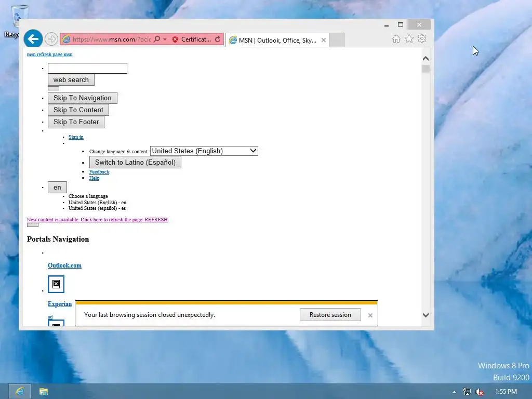The image size is (532, 399).
Task: Click the network tray icon
Action: coord(467,392)
